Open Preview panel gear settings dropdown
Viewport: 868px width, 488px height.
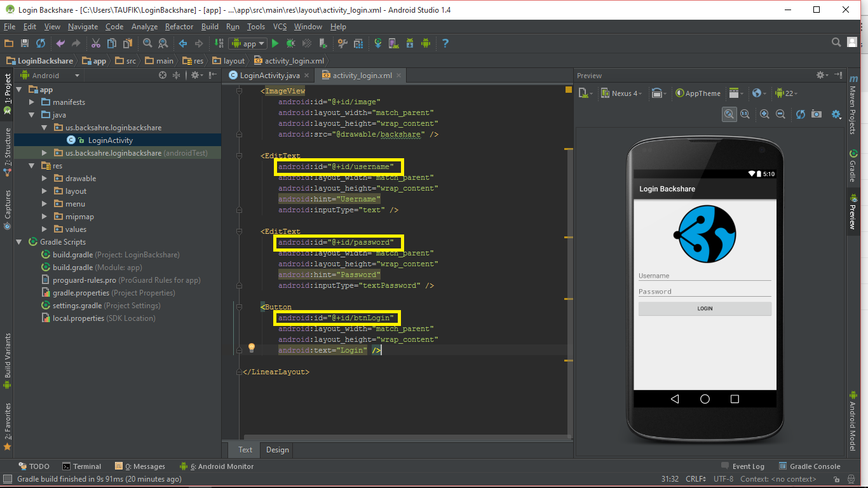pos(823,75)
